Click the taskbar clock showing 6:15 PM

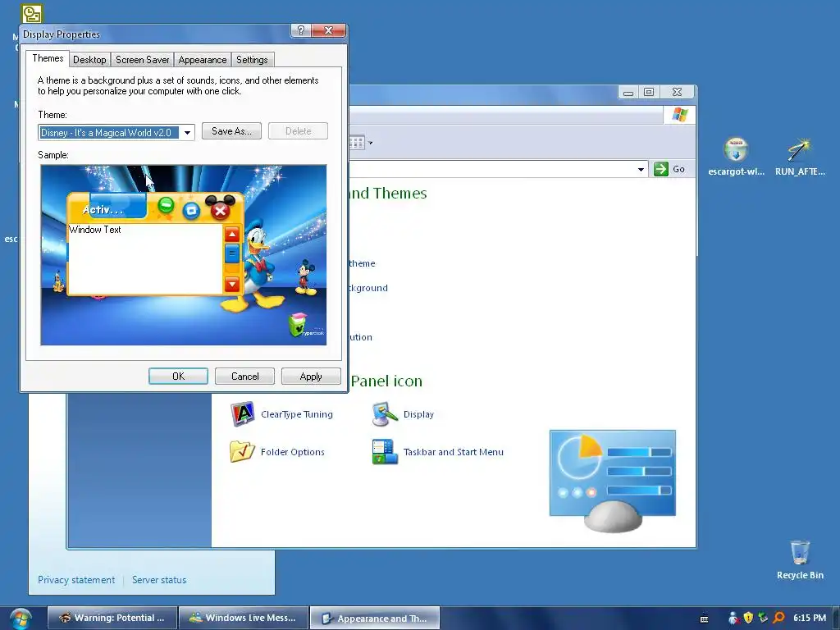(x=810, y=618)
